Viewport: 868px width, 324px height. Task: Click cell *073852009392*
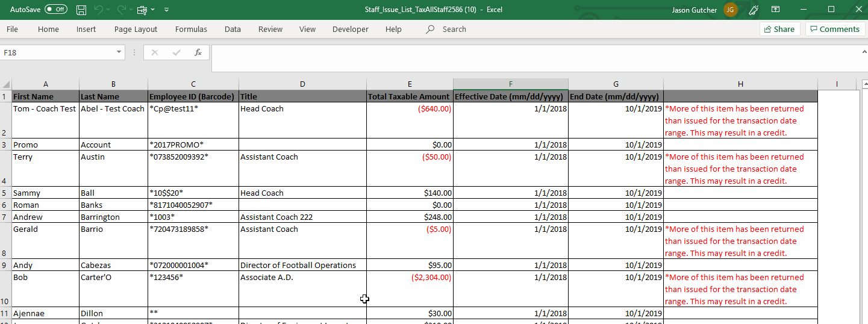193,169
